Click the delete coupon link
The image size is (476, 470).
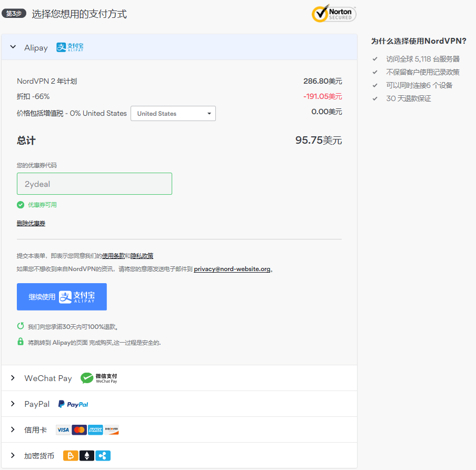coord(31,223)
